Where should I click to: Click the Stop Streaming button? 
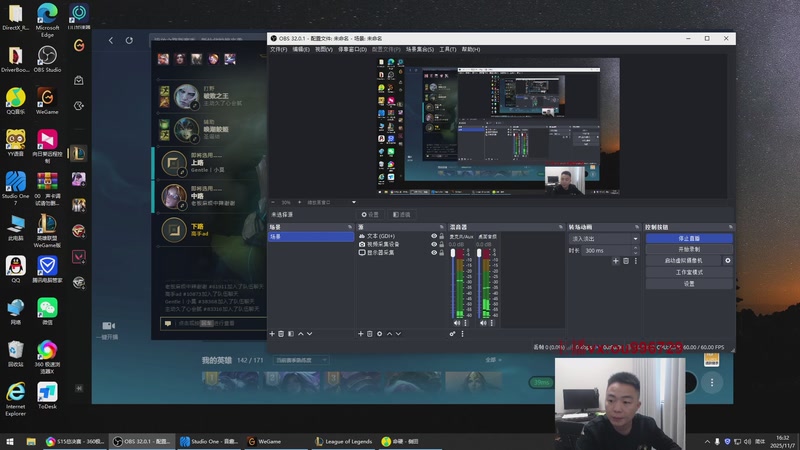689,238
